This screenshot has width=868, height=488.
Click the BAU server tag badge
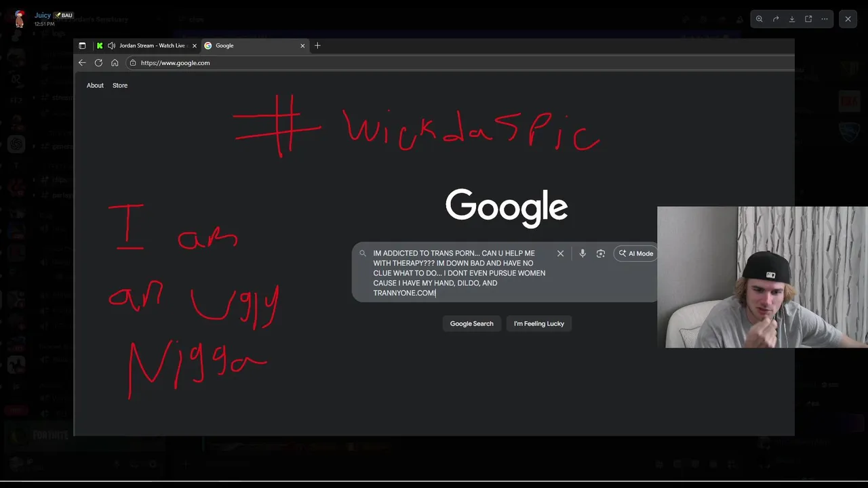click(x=64, y=15)
